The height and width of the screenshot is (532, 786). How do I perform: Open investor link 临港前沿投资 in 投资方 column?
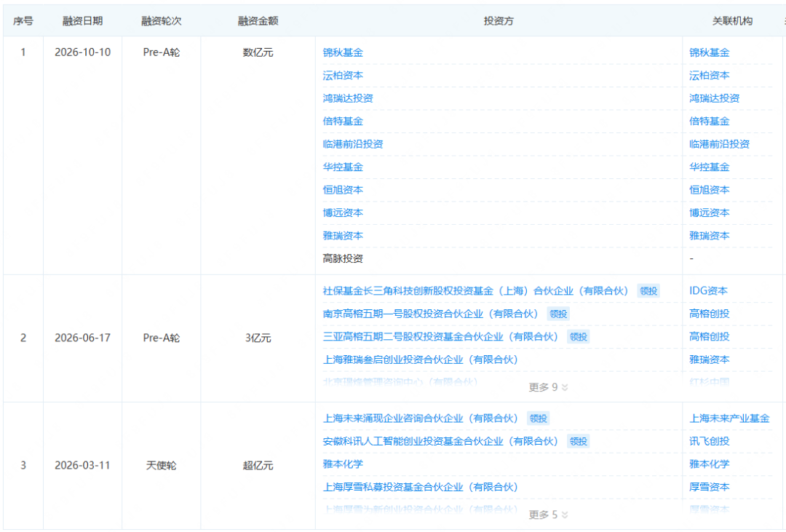pos(353,144)
